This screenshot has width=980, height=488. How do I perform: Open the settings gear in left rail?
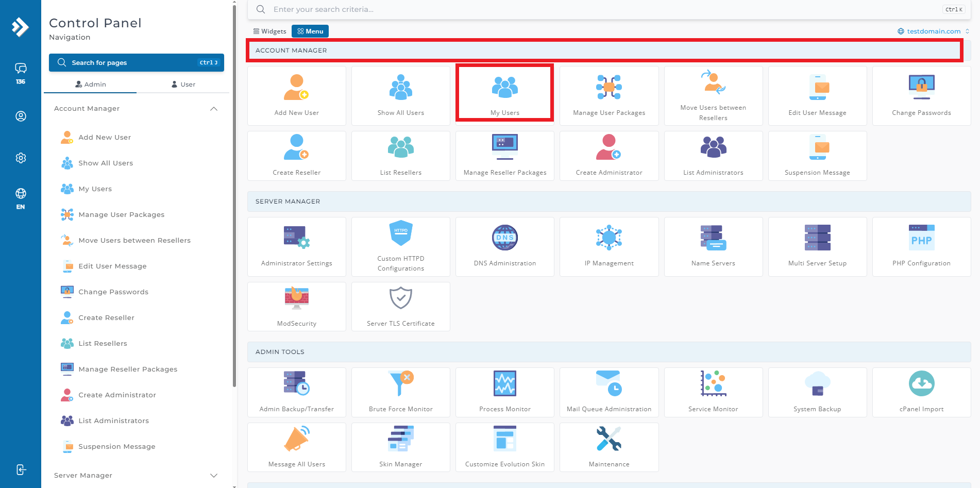[x=21, y=158]
